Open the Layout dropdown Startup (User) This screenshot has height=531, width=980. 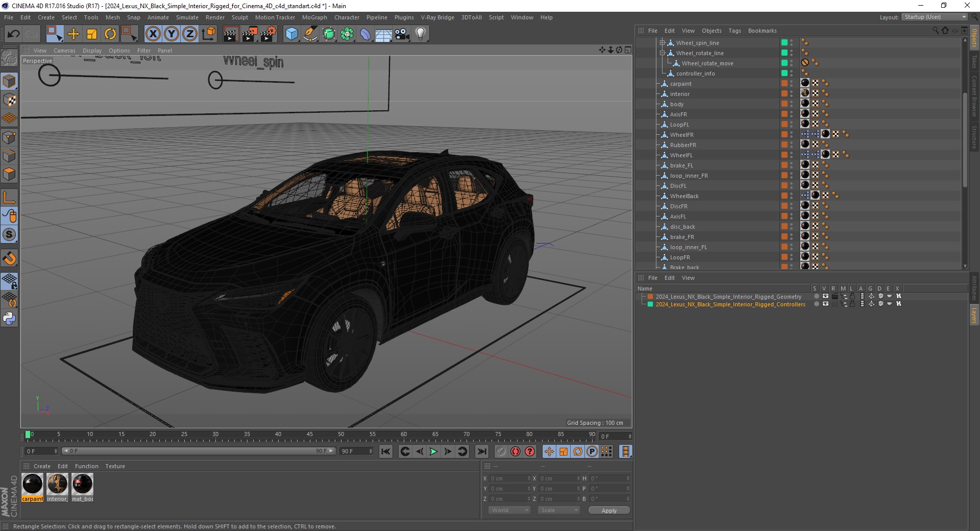pos(934,17)
